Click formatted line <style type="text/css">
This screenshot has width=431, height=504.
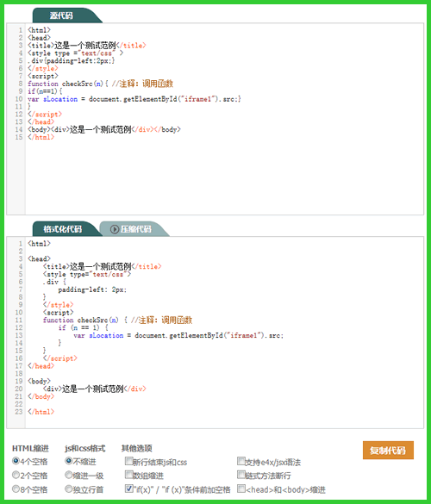click(x=87, y=274)
